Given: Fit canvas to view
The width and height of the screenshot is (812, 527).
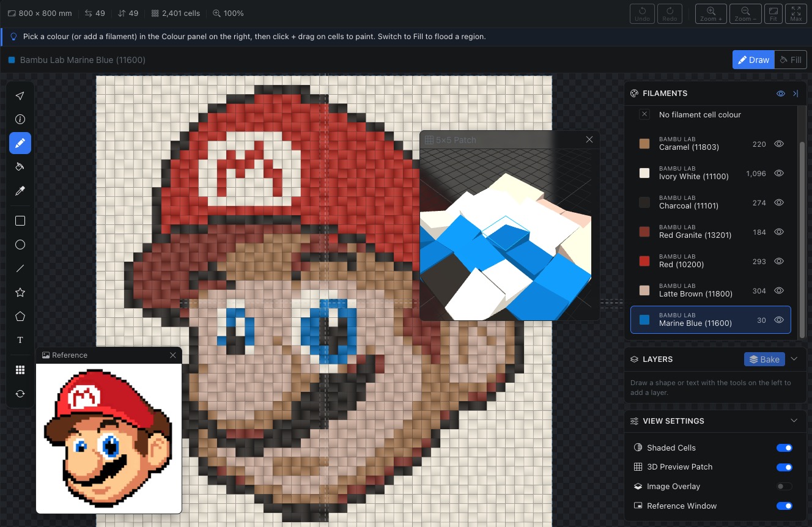Looking at the screenshot, I should pos(773,13).
